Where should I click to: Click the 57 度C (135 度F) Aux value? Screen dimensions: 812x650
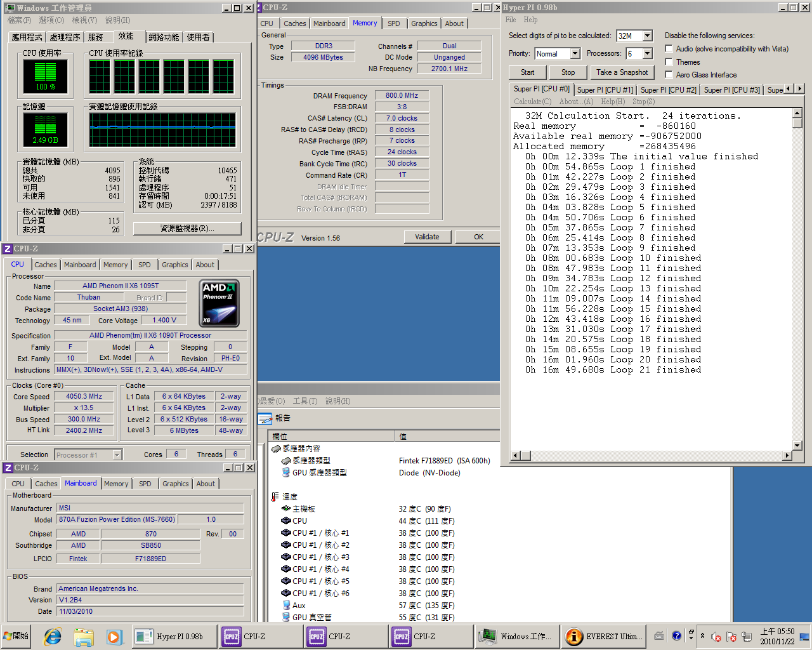coord(426,606)
